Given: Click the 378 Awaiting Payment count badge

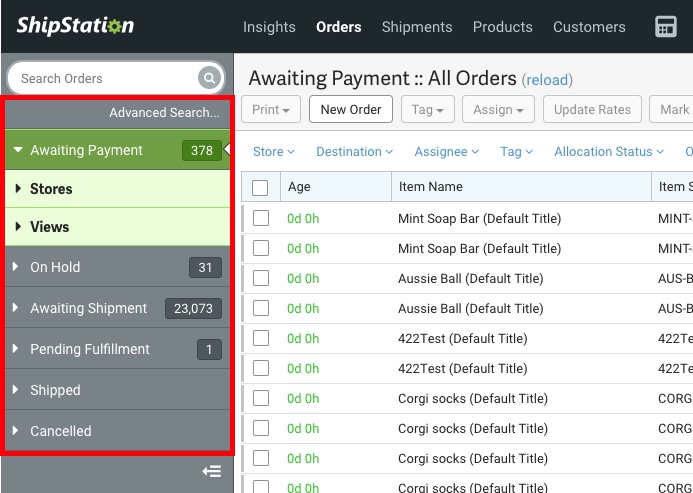Looking at the screenshot, I should click(x=202, y=150).
